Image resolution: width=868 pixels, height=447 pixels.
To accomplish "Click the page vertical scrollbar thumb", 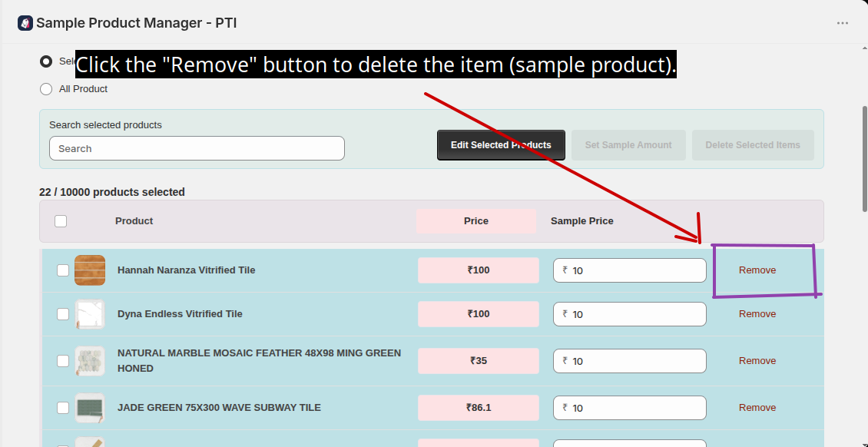I will [864, 159].
